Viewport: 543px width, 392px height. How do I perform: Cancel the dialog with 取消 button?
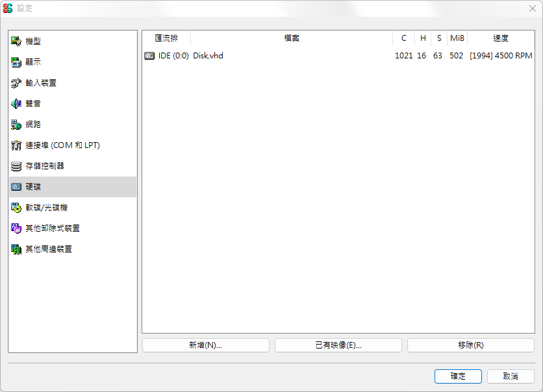tap(511, 376)
